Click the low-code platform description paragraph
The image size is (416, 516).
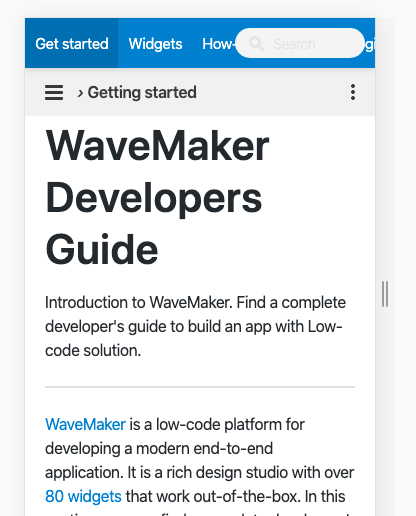point(200,465)
